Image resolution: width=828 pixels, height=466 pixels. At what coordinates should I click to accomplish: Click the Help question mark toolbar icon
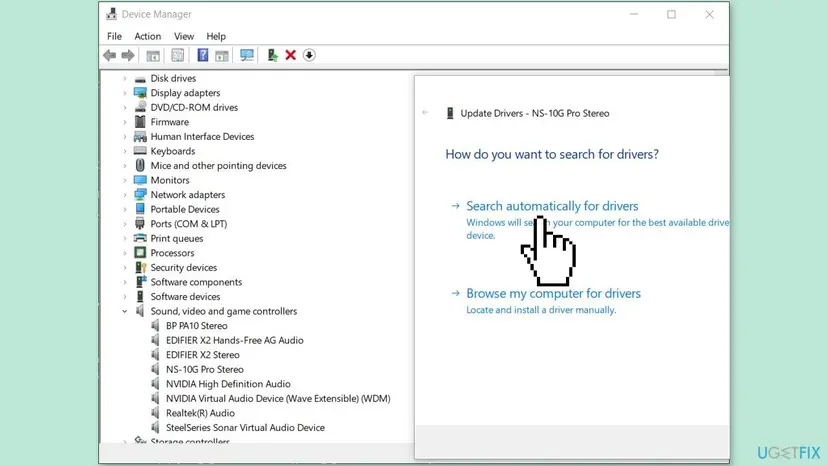(x=202, y=55)
